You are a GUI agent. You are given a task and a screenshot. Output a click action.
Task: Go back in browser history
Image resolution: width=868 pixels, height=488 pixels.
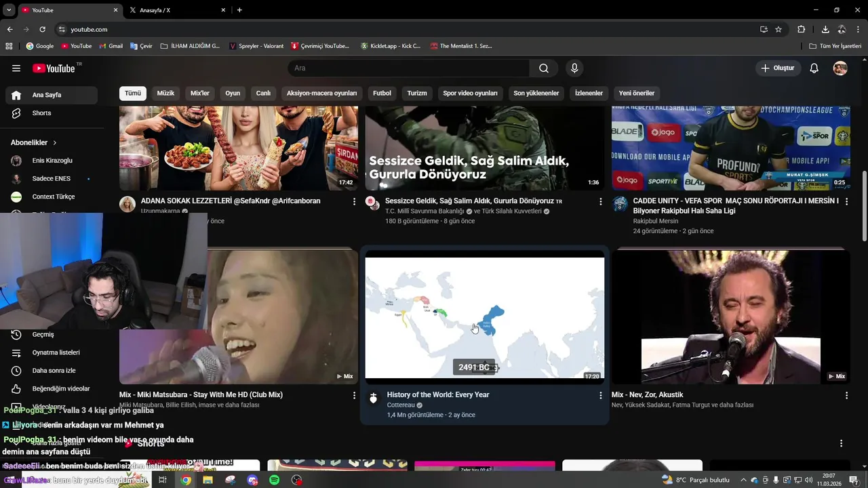click(9, 29)
